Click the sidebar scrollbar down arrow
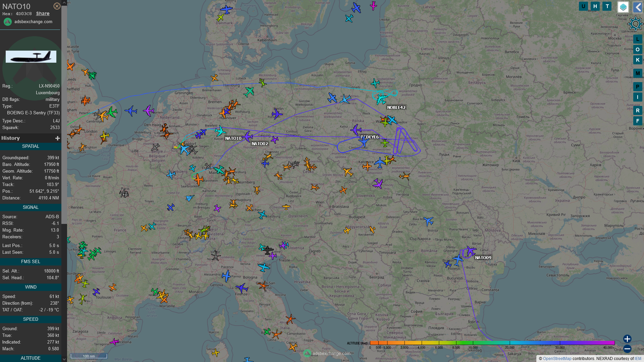The height and width of the screenshot is (362, 644). (x=64, y=359)
